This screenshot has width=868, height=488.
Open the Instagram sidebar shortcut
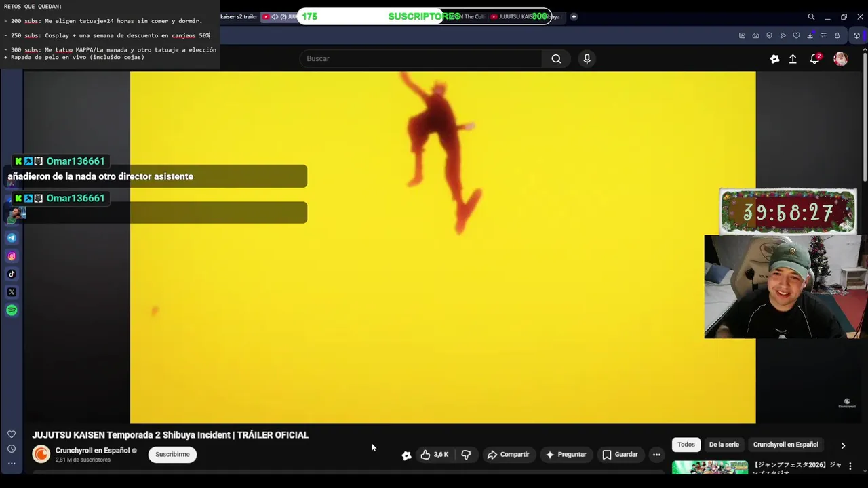point(12,256)
